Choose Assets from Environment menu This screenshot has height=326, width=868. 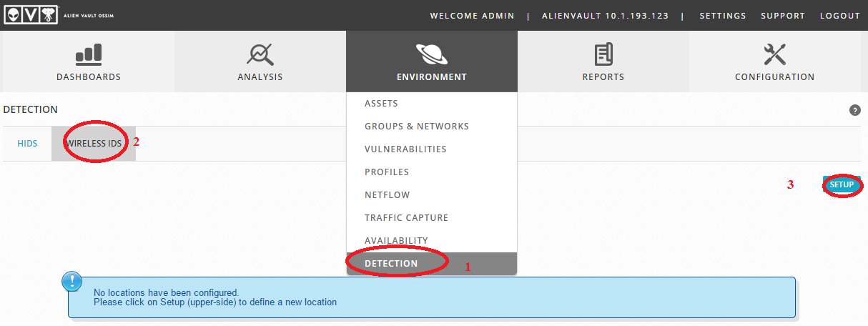[x=381, y=104]
